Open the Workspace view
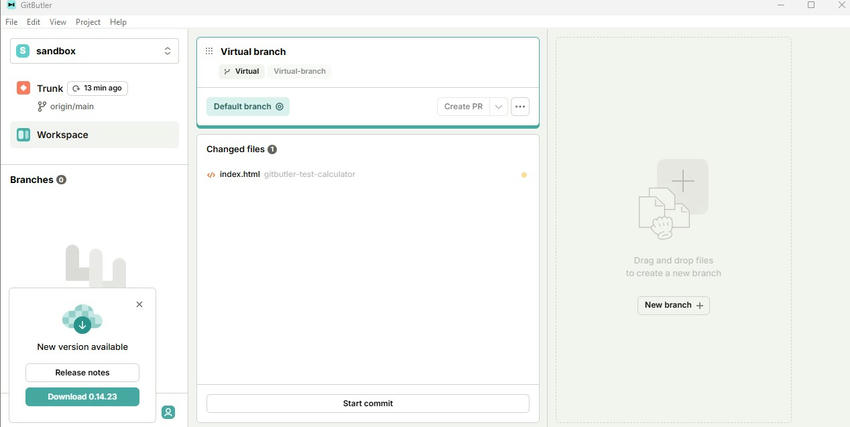 [94, 135]
